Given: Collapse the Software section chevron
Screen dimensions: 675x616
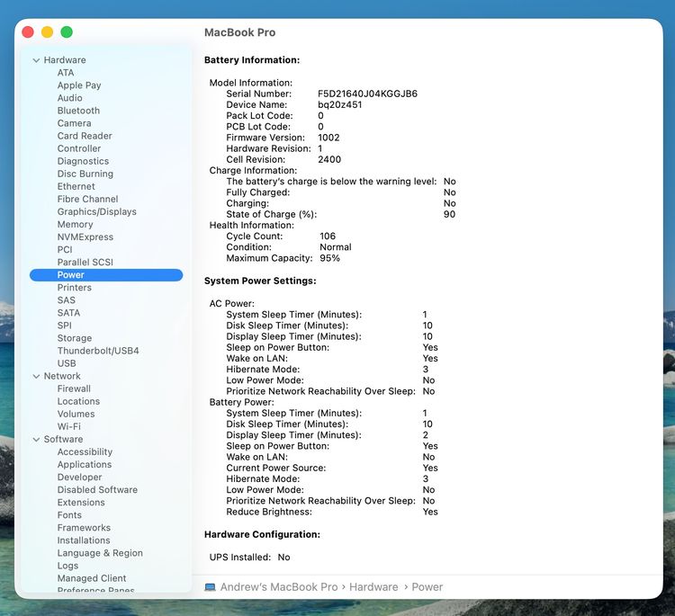Looking at the screenshot, I should point(36,440).
